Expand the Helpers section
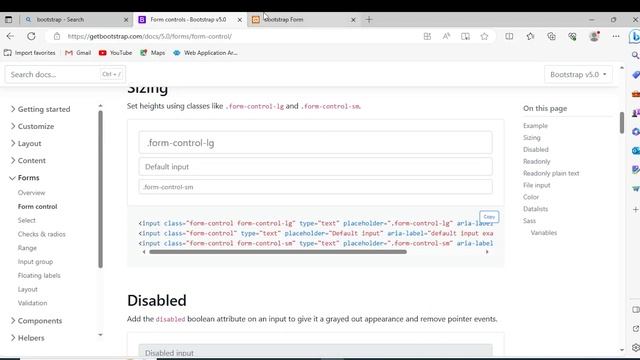Viewport: 640px width, 360px height. 27,338
